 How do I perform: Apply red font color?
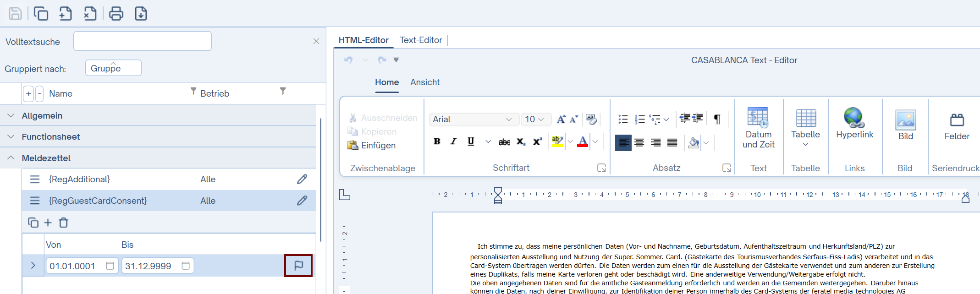pyautogui.click(x=583, y=142)
